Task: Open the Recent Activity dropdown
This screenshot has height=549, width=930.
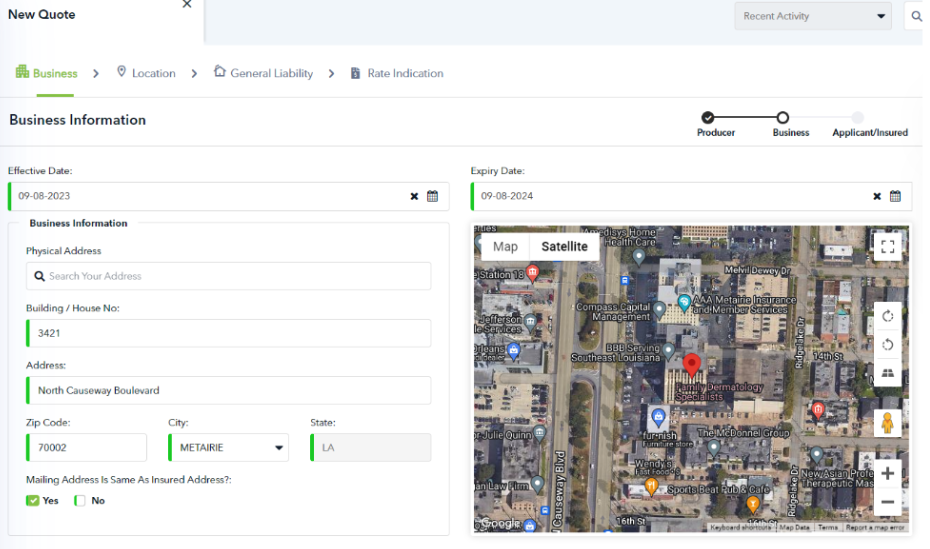Action: [x=813, y=16]
